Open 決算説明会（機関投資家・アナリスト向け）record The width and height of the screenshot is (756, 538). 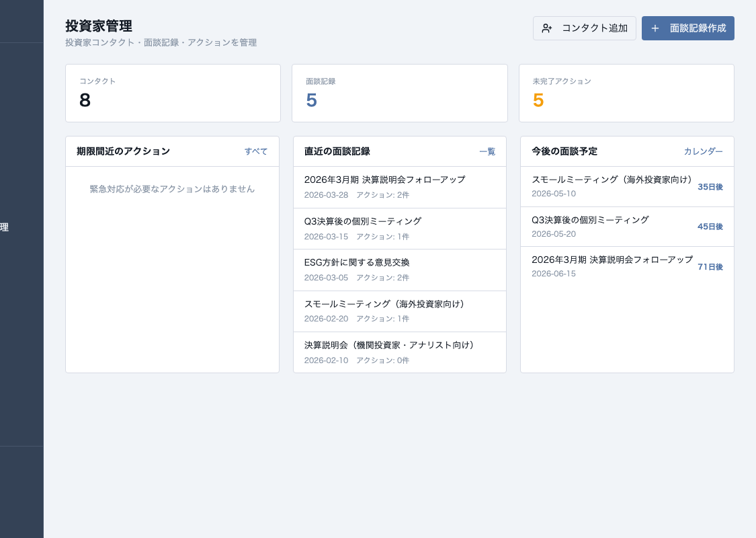click(x=400, y=352)
